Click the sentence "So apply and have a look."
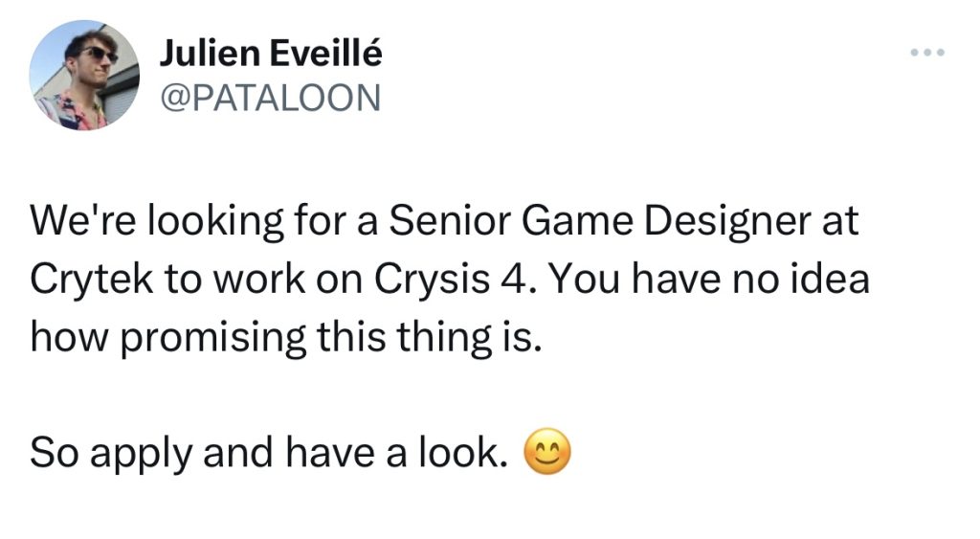The height and width of the screenshot is (539, 980). (x=269, y=453)
